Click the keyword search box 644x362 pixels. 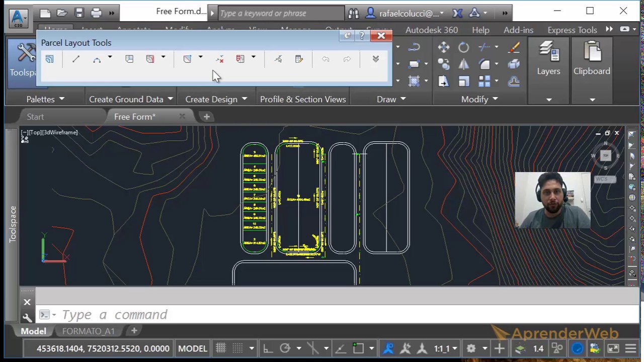pos(281,13)
